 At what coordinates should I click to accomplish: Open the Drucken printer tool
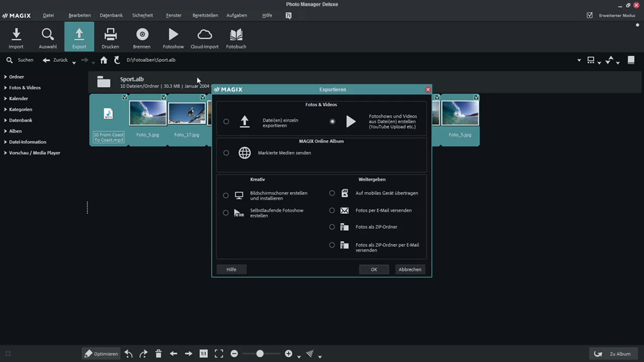pos(110,37)
